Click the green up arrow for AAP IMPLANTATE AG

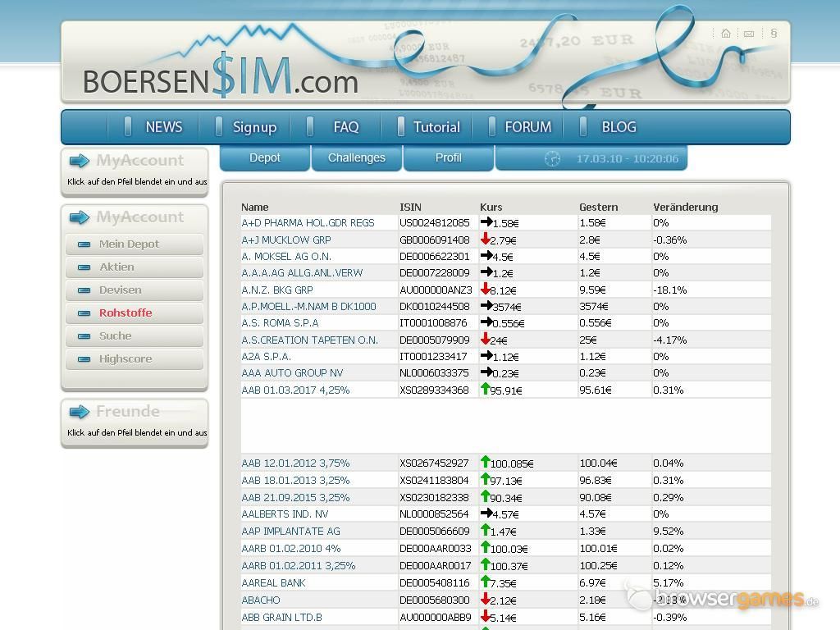point(486,530)
